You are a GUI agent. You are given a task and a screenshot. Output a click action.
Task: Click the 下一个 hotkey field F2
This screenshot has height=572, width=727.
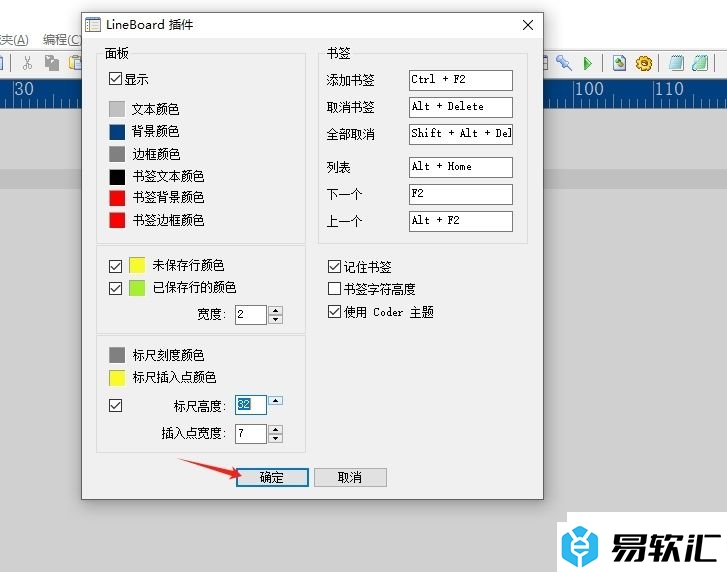461,194
